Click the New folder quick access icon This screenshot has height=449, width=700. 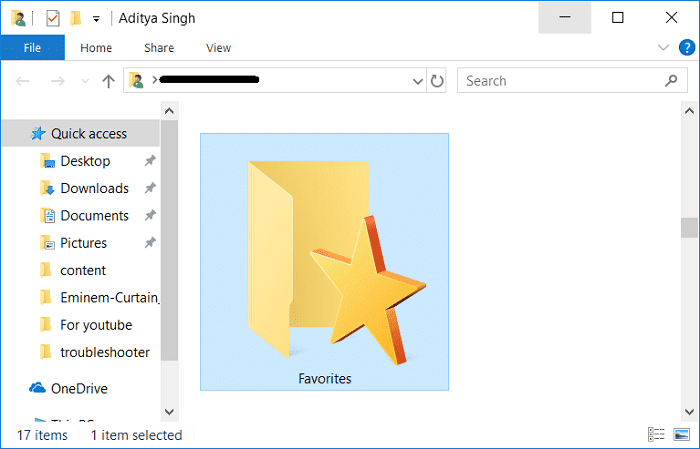pos(76,18)
